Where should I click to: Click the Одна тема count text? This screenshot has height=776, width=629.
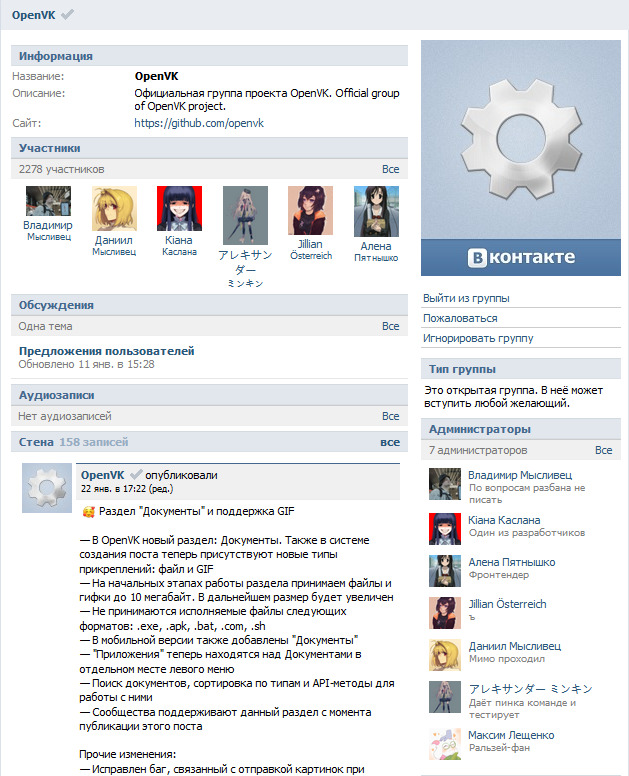coord(46,326)
